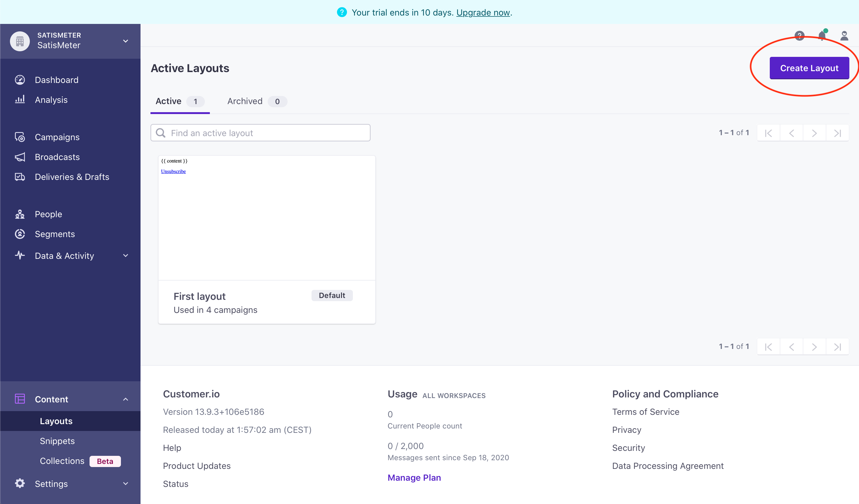Viewport: 859px width, 504px height.
Task: Go to first page in top pagination
Action: tap(768, 133)
